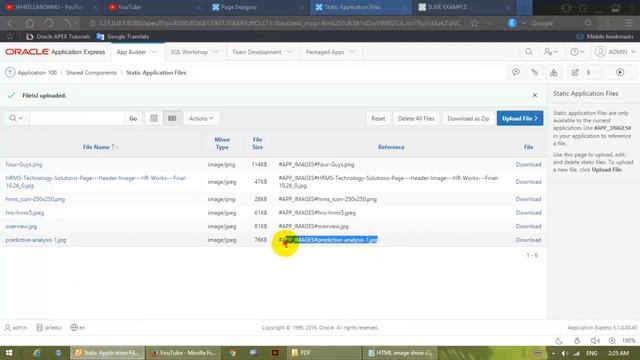Viewport: 640px width, 360px height.
Task: Click the bookmark star in address bar
Action: [475, 23]
